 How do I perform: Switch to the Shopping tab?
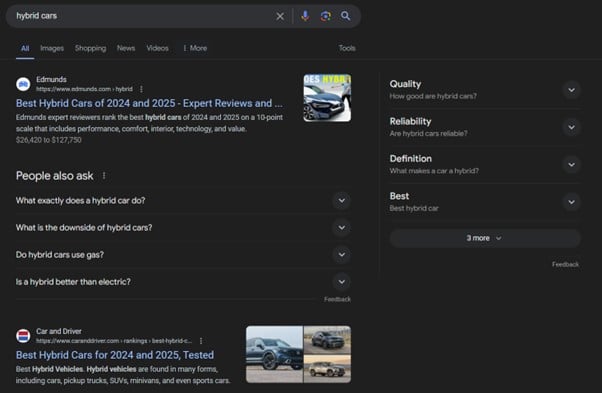coord(90,48)
